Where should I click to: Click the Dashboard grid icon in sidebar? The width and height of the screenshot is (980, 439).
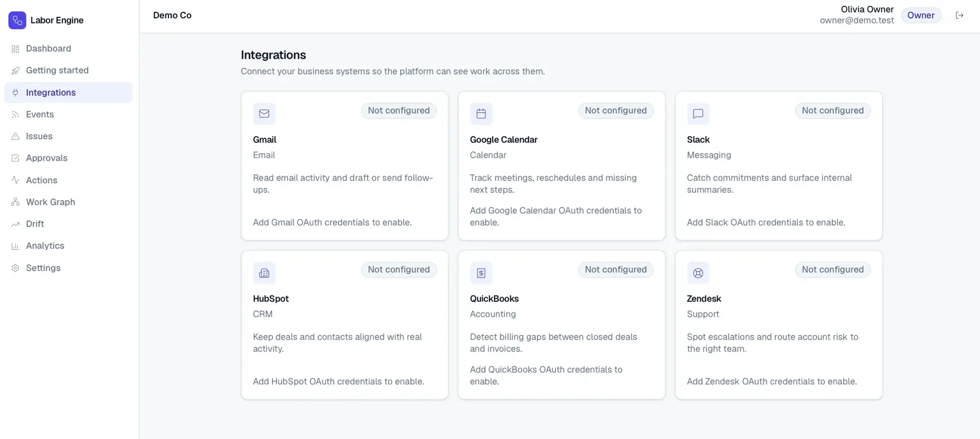(x=15, y=49)
